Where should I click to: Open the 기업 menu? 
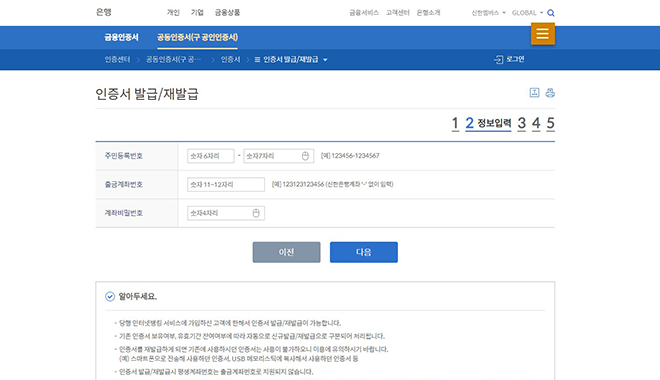[x=197, y=13]
